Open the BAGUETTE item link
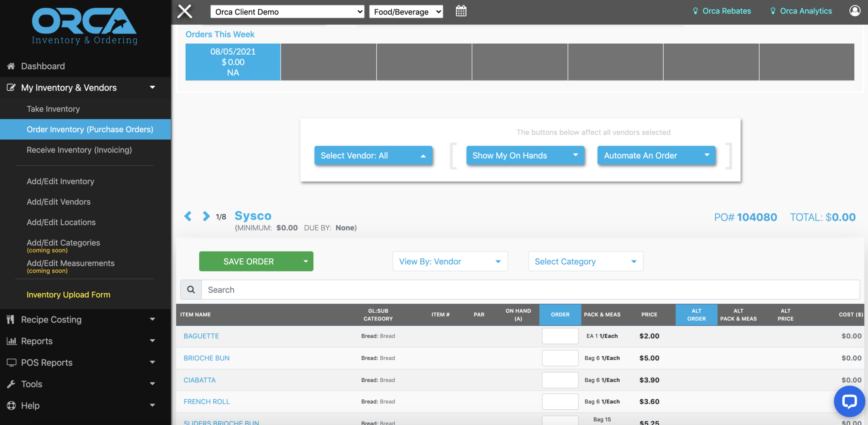Image resolution: width=868 pixels, height=425 pixels. tap(201, 336)
